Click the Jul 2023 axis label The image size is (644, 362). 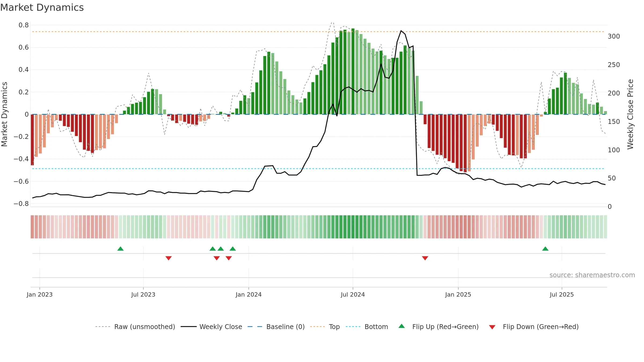click(143, 294)
